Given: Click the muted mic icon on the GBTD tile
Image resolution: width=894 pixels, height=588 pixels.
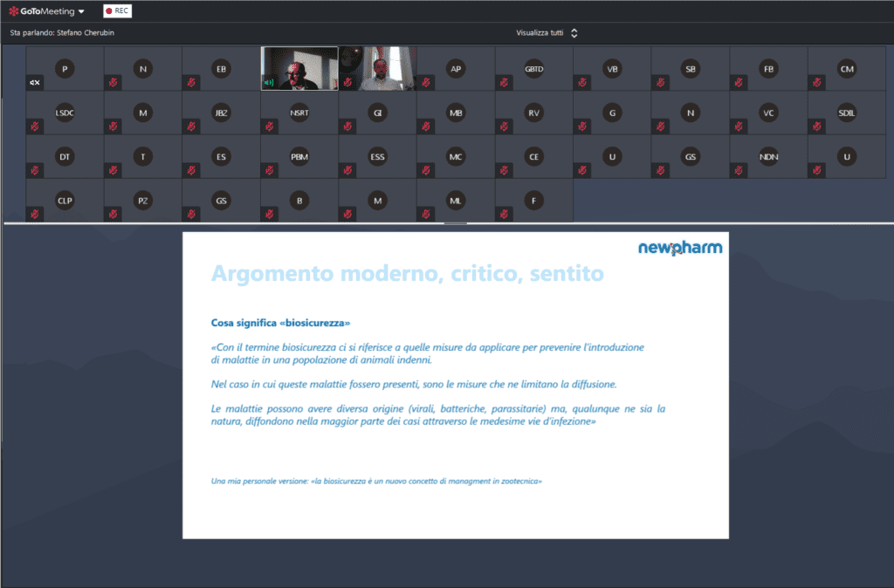Looking at the screenshot, I should (x=504, y=83).
